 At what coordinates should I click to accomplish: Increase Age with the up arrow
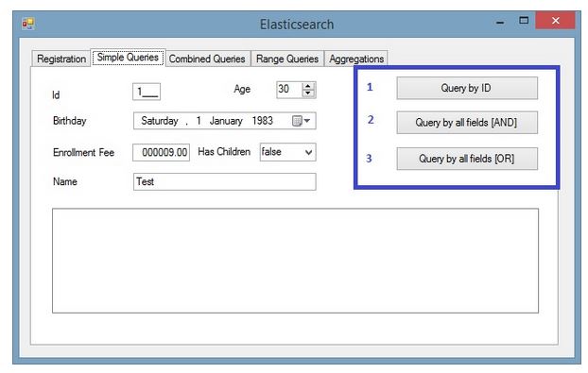coord(308,86)
